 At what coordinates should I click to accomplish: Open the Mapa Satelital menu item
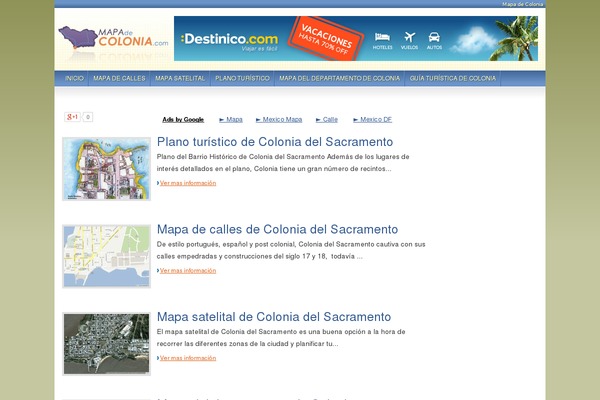pos(180,78)
